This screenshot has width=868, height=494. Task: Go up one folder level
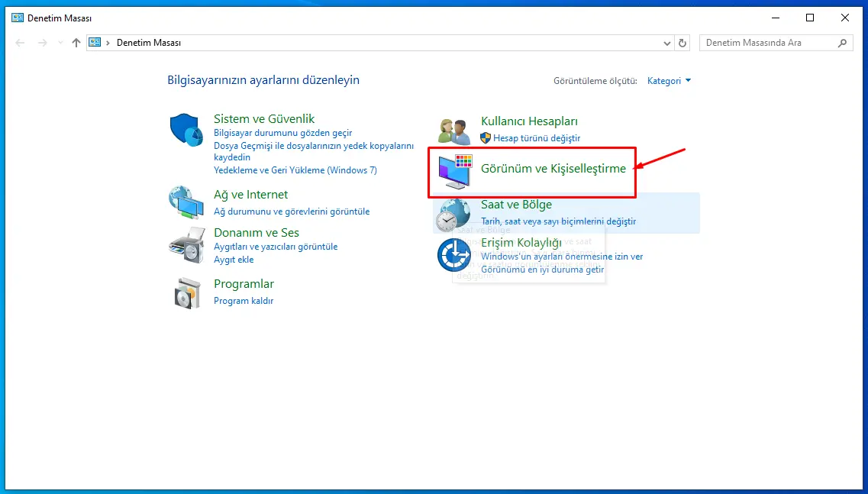tap(76, 43)
